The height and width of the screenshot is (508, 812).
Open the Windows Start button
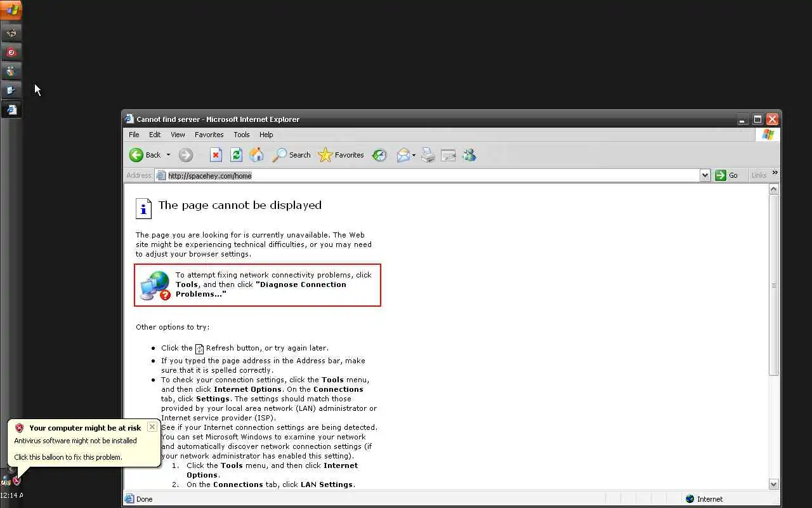[11, 10]
